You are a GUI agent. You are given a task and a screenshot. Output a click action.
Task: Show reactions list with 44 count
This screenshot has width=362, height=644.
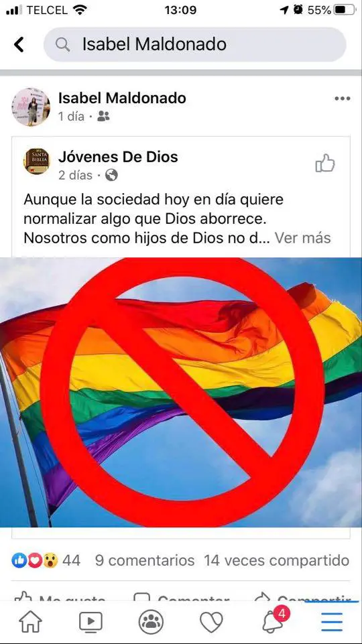pos(46,560)
